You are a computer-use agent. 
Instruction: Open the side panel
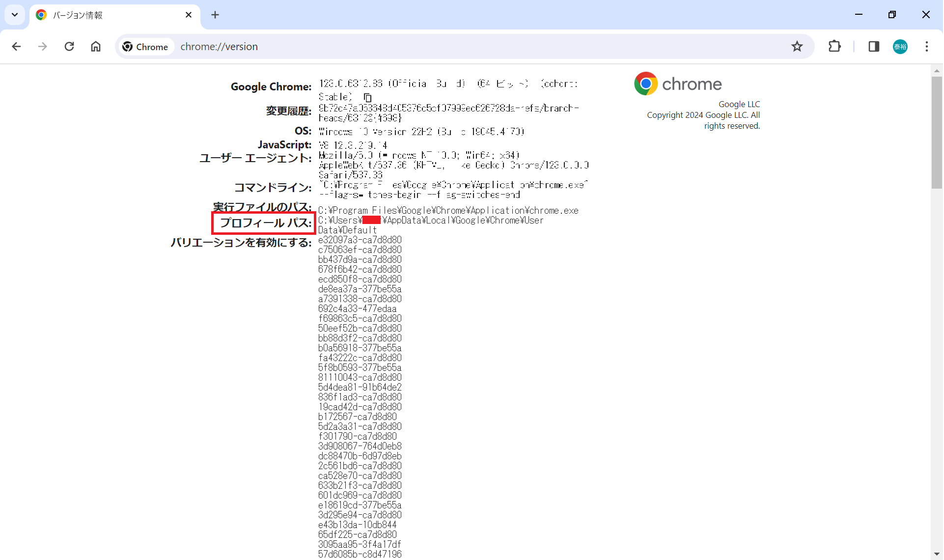coord(874,46)
